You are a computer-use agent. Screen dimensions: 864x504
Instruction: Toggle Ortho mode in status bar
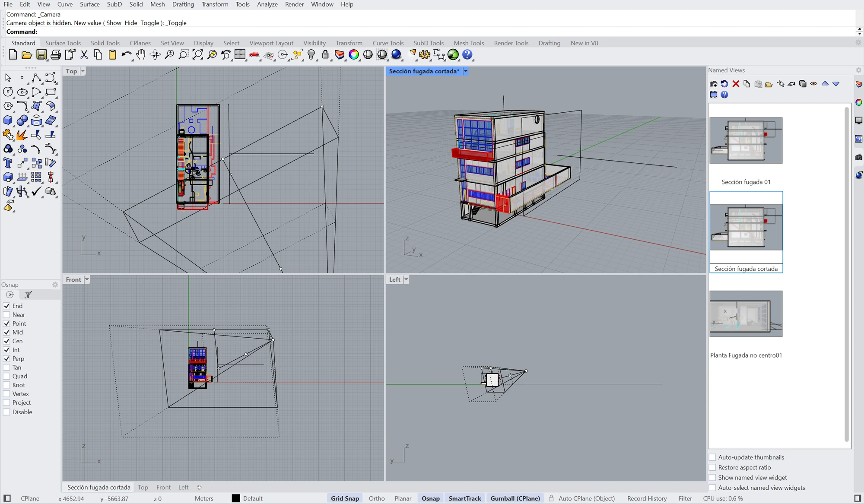point(377,498)
